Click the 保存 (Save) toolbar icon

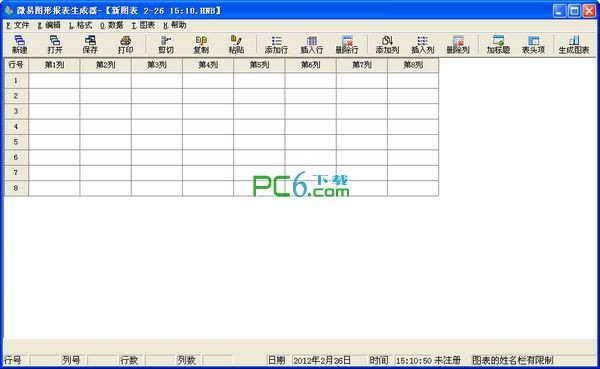tap(90, 44)
